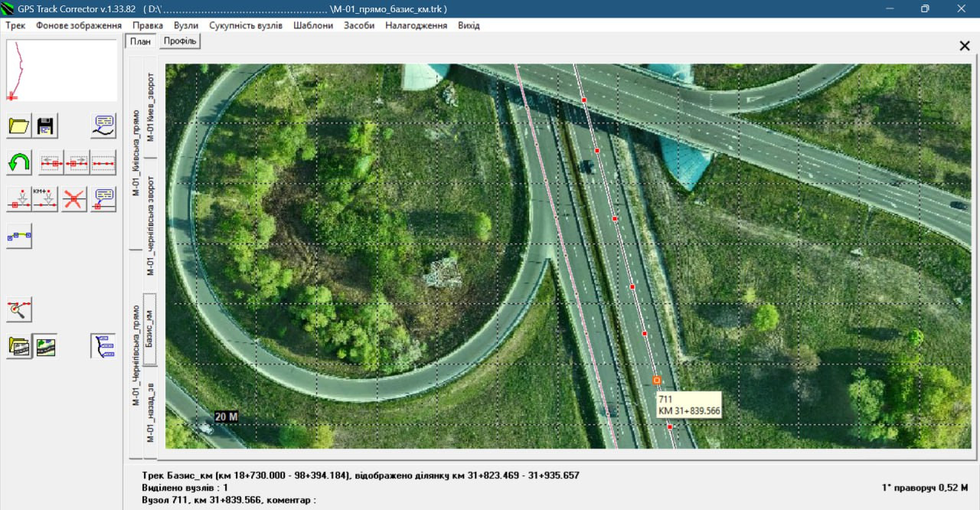Open the background image folder icon
Viewport: 980px width, 510px height.
[x=19, y=347]
